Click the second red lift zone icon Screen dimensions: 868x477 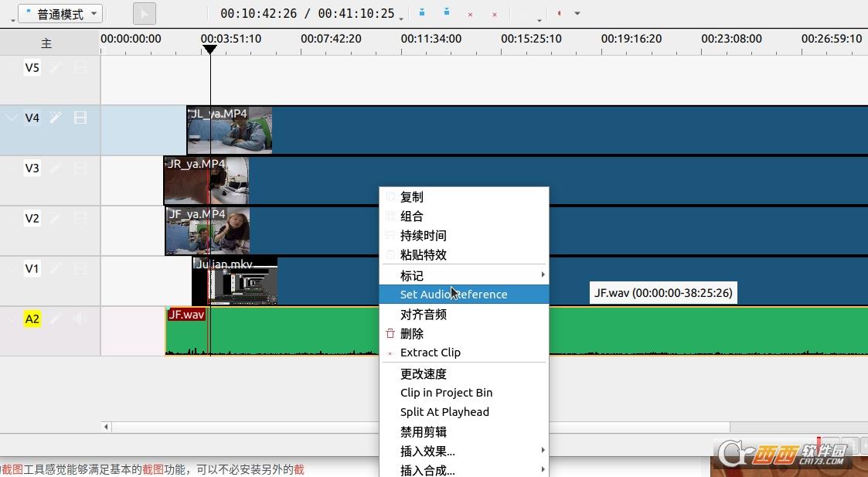[495, 14]
